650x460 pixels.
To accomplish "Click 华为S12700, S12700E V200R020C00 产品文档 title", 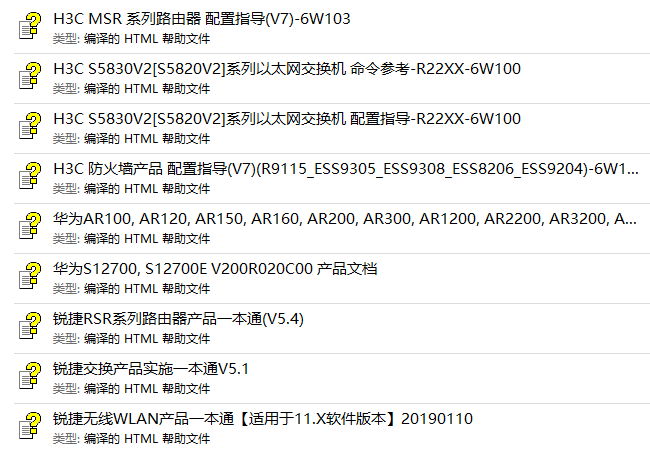I will click(x=215, y=269).
